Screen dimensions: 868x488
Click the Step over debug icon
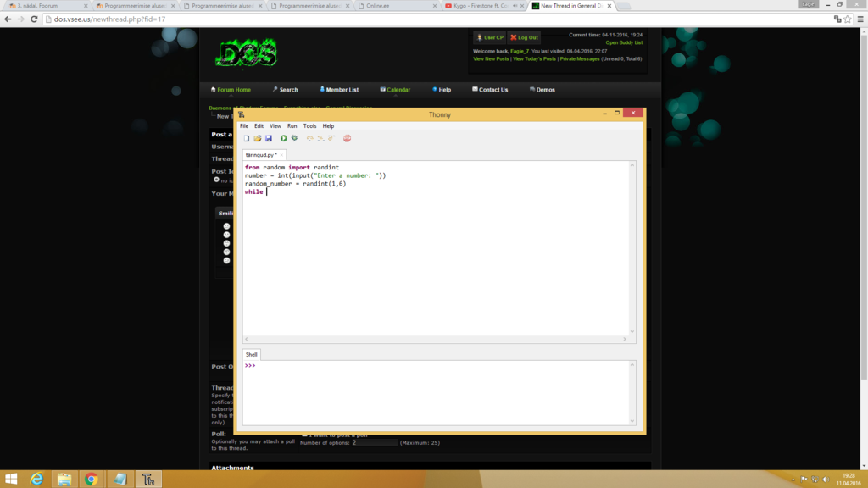pyautogui.click(x=310, y=138)
